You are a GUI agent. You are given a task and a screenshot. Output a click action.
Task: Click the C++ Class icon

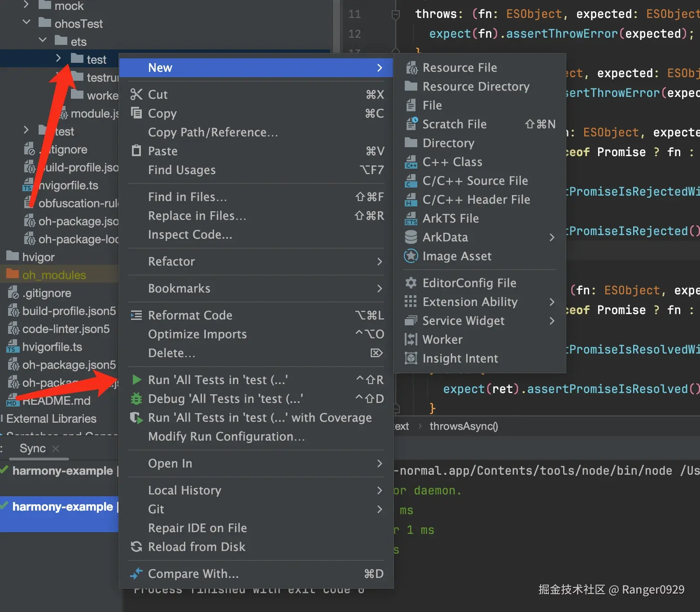pyautogui.click(x=411, y=162)
